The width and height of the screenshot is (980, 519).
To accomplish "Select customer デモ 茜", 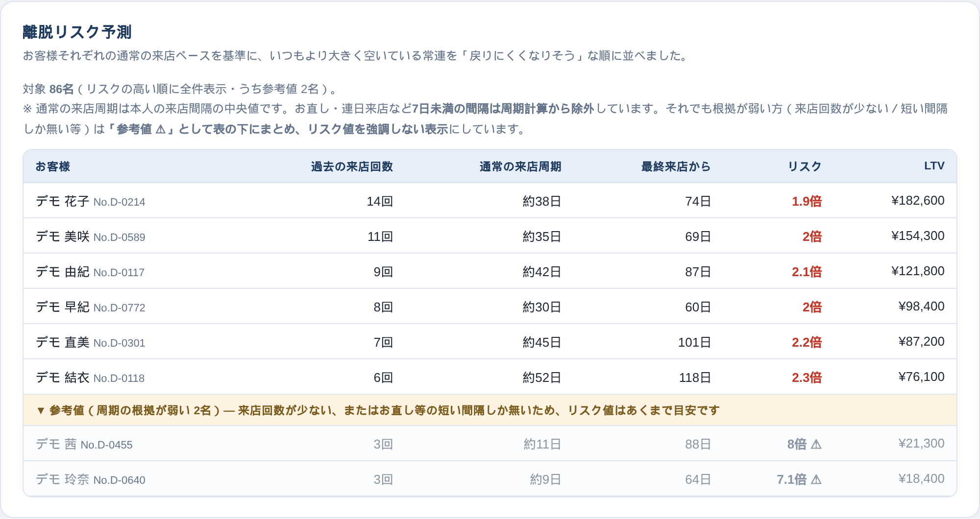I will pos(56,444).
